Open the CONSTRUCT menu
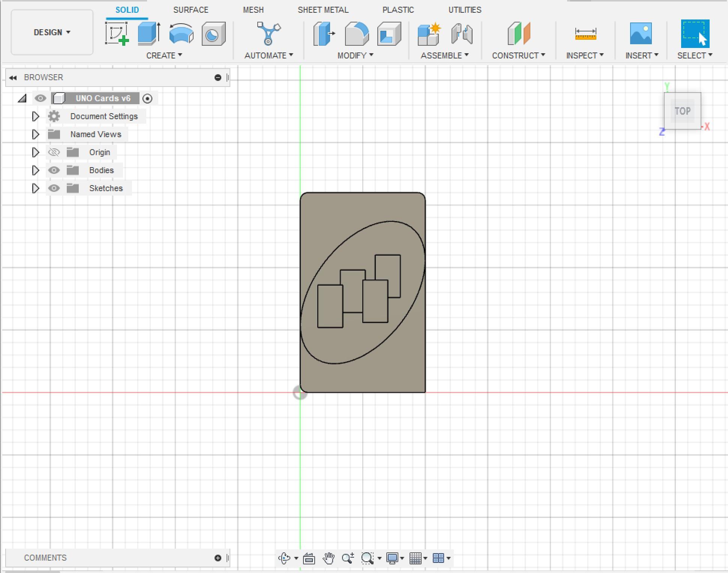 pos(518,55)
